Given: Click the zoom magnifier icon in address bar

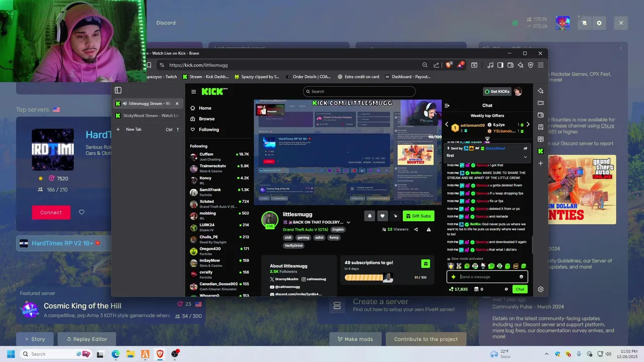Looking at the screenshot, I should pos(425,65).
